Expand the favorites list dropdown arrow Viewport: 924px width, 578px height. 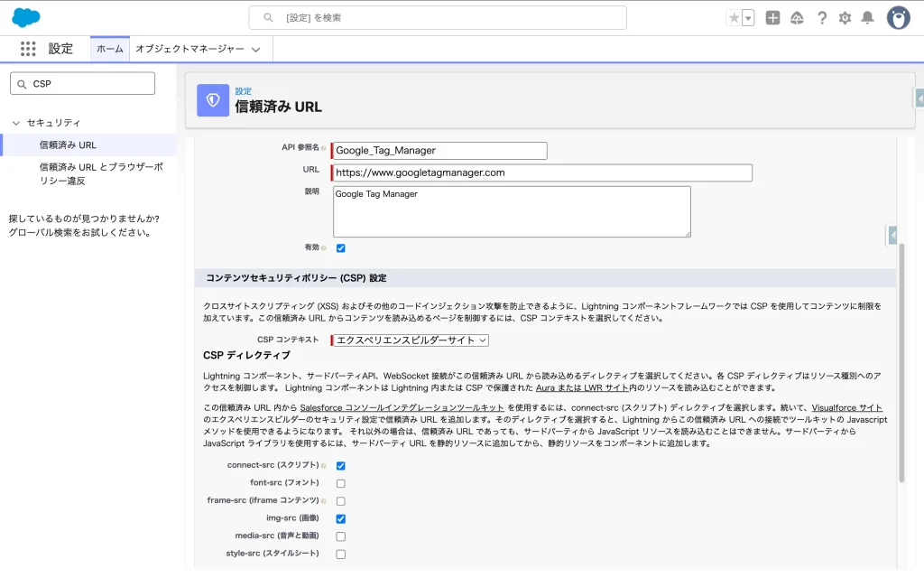click(748, 18)
